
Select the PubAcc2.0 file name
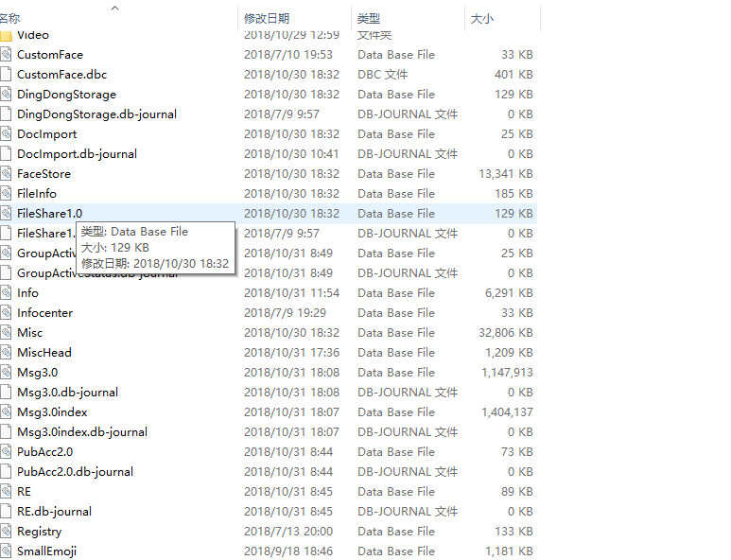(x=44, y=452)
